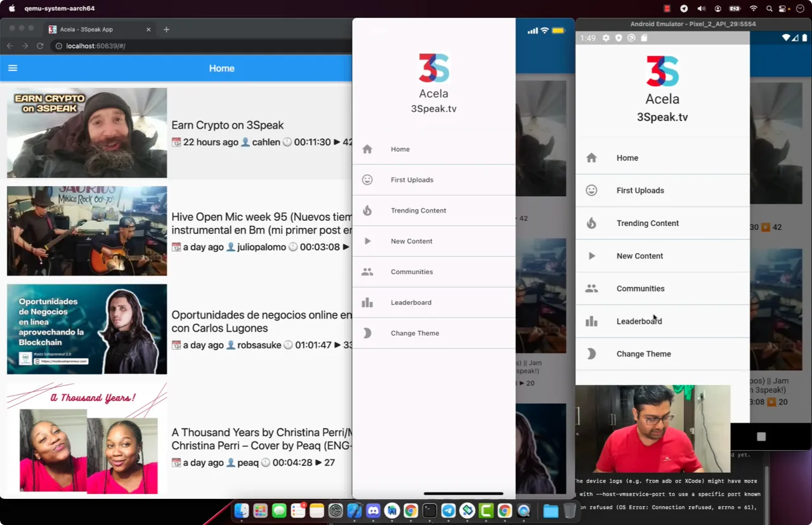Click the home icon in the Android drawer

(591, 158)
